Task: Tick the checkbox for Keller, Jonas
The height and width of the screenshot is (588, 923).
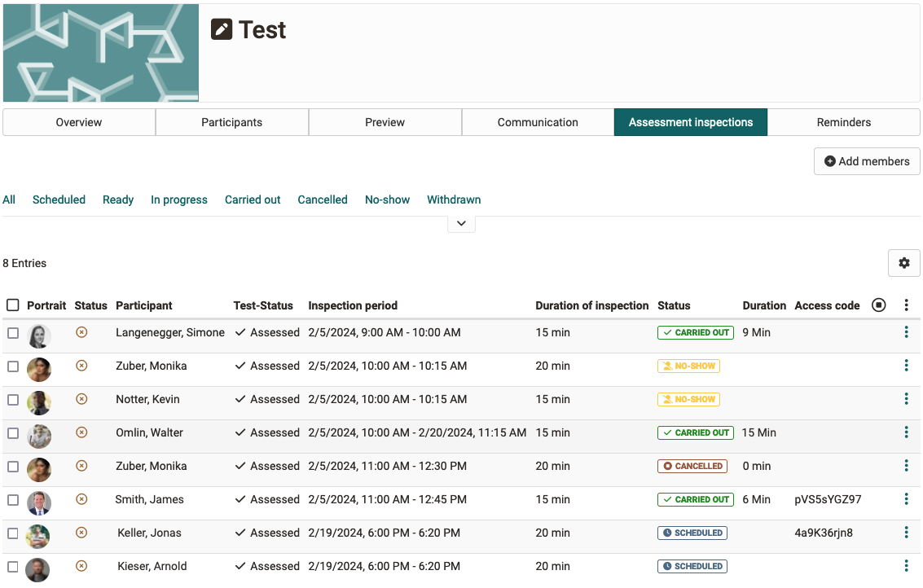Action: click(x=13, y=533)
